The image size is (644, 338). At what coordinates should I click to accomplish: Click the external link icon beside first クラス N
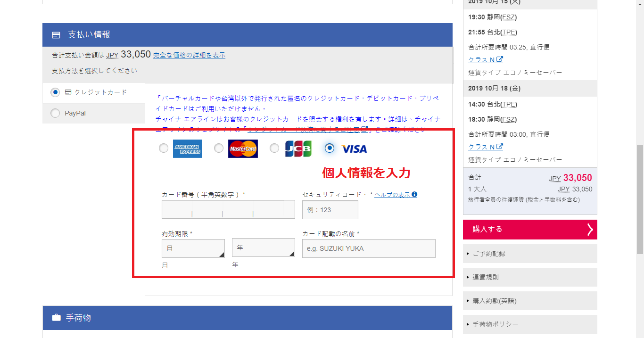click(500, 59)
